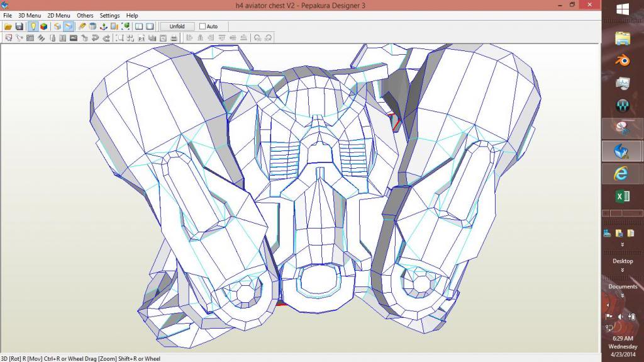Open the Settings menu
The width and height of the screenshot is (644, 362).
109,15
